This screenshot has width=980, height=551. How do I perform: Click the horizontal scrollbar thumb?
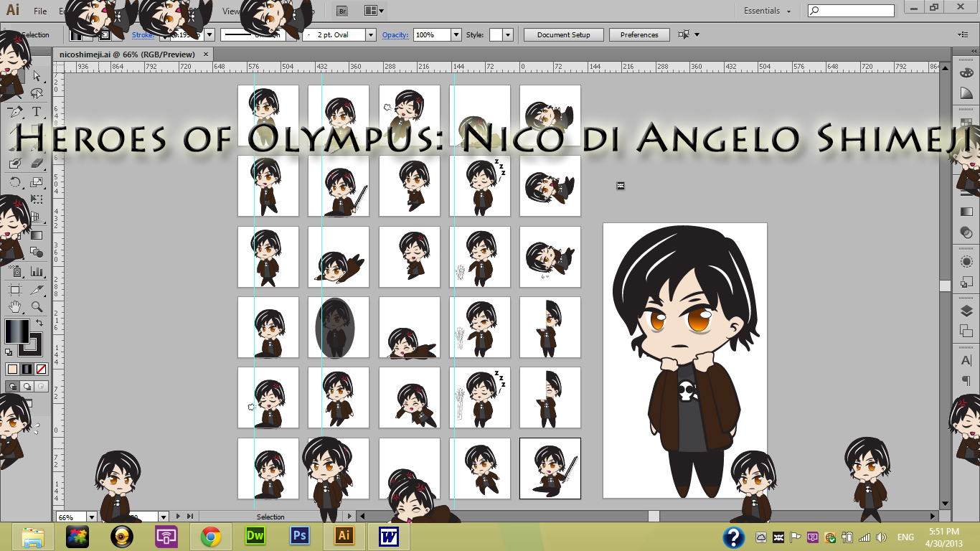654,516
